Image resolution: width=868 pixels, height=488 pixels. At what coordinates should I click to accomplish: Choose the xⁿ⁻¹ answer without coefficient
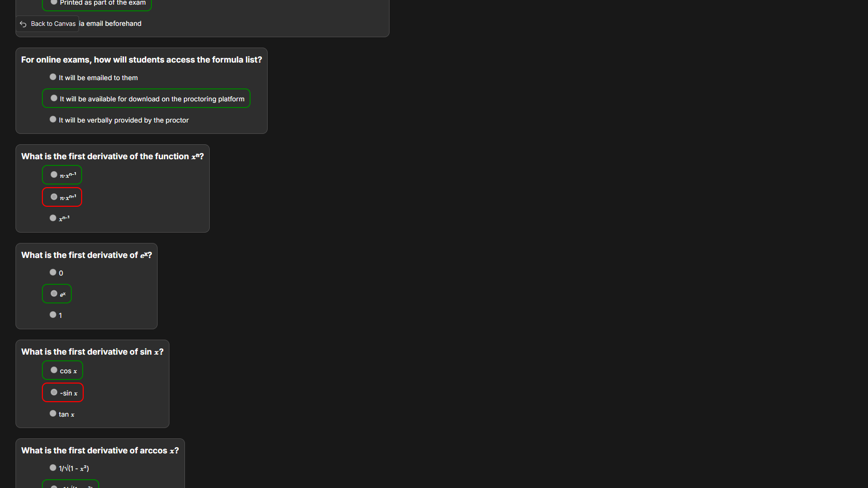53,218
